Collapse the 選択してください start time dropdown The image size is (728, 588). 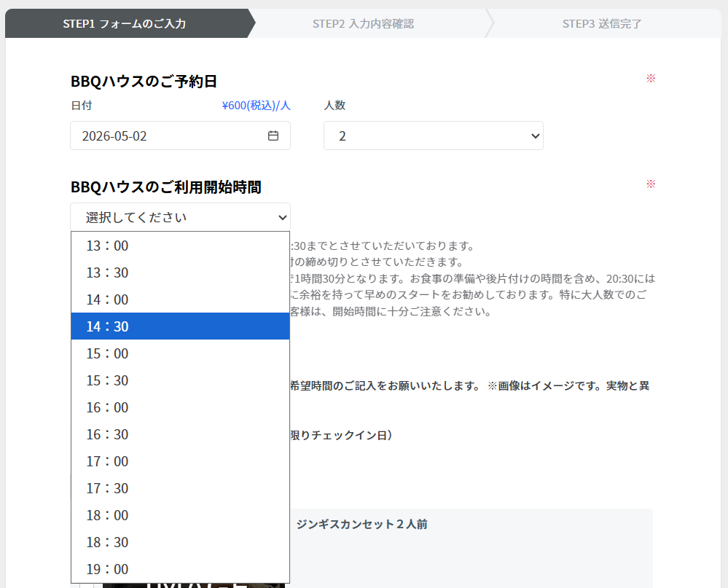point(180,217)
